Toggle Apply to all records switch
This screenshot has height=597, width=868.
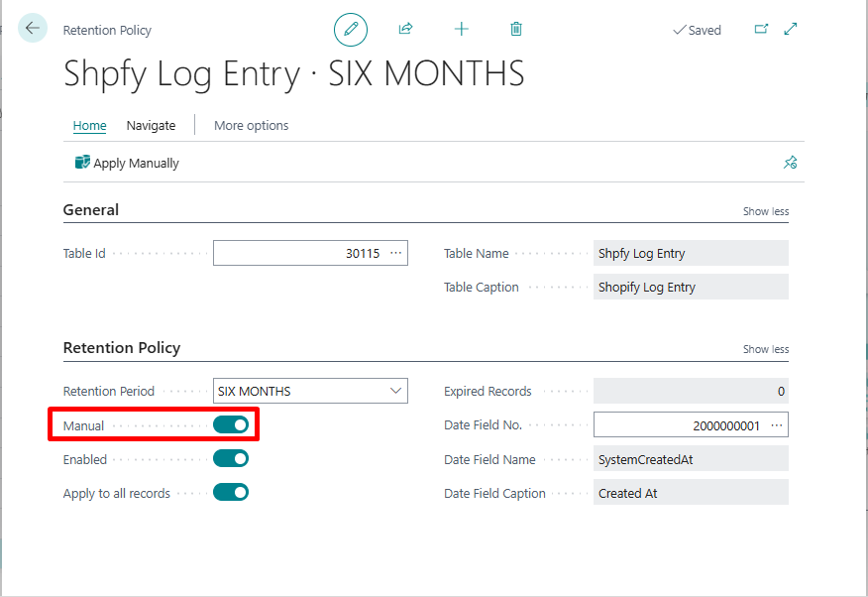coord(231,492)
